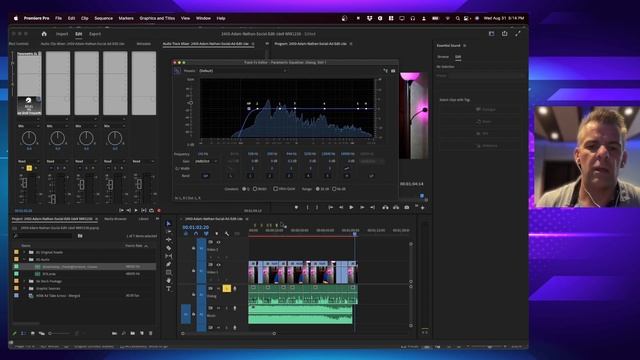Select the Selection tool in timeline toolbar

click(x=168, y=224)
